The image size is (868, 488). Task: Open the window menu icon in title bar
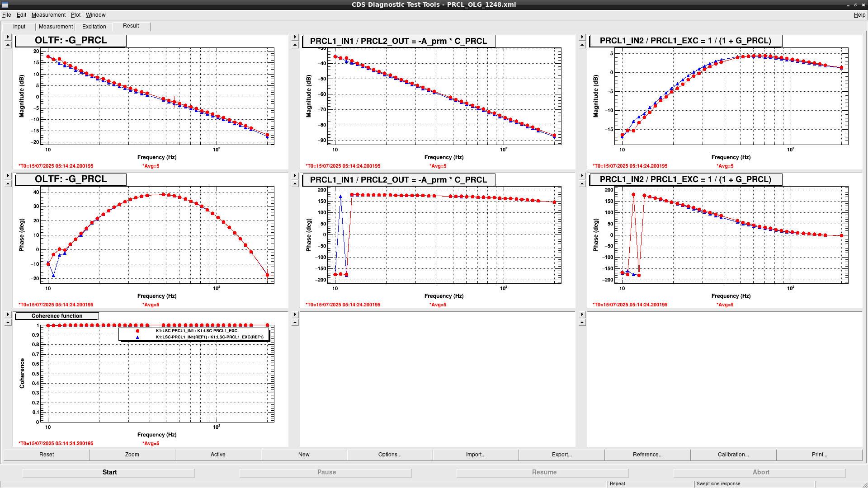5,5
